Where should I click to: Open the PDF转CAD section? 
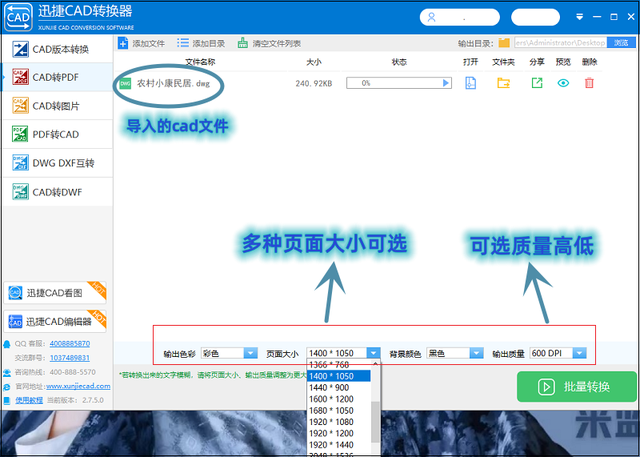click(57, 134)
